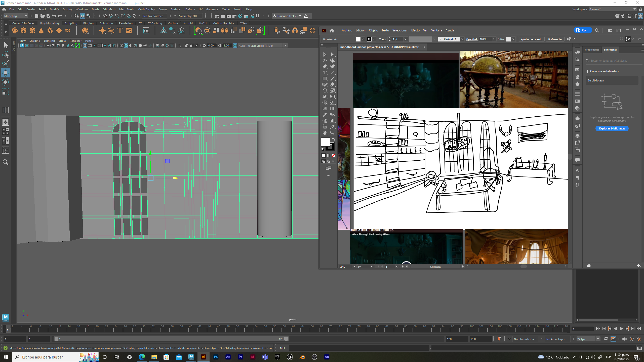
Task: Click the white fill color swatch
Action: tap(325, 142)
